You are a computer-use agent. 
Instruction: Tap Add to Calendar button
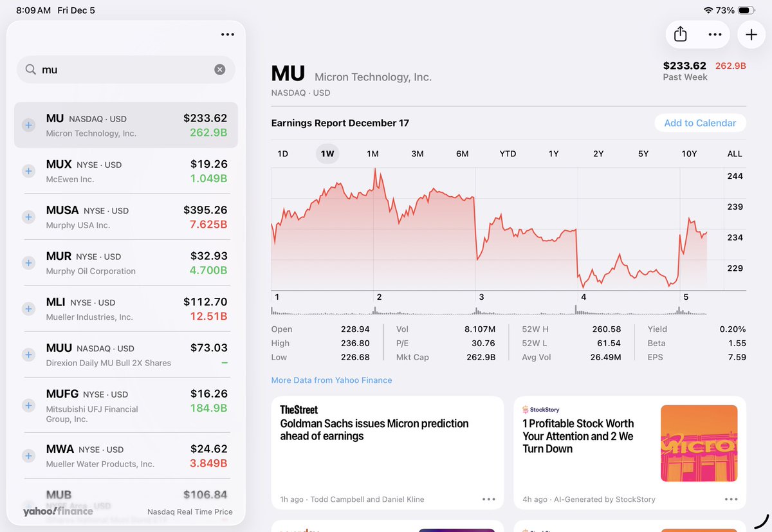point(700,123)
